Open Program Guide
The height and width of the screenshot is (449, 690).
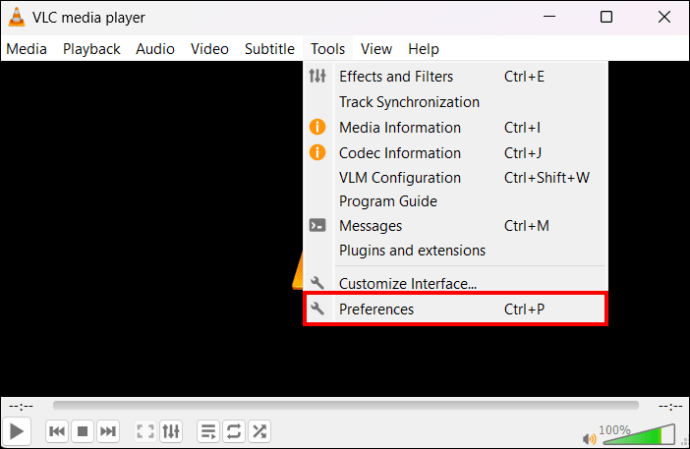455,202
